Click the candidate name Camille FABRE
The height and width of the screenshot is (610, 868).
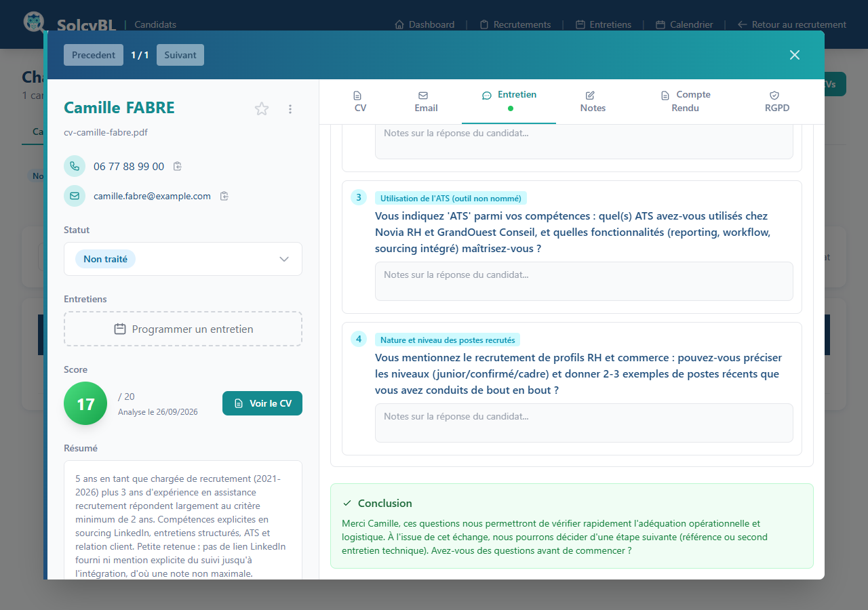coord(119,108)
